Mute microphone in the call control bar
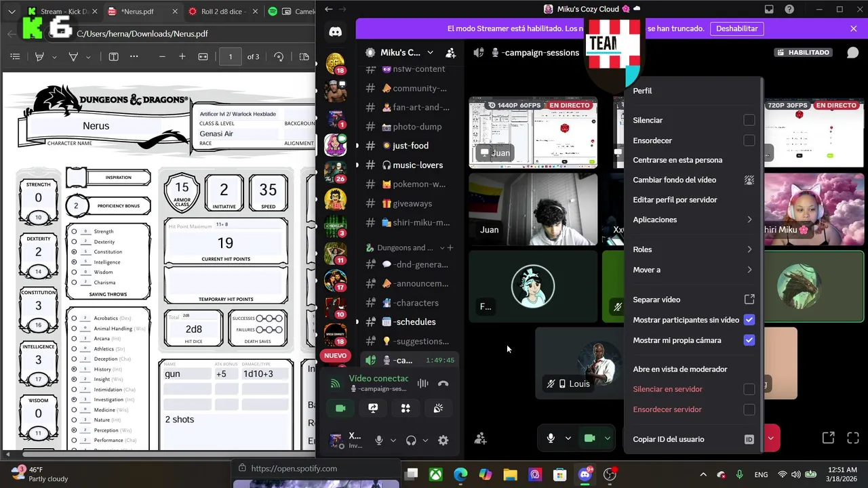 click(551, 439)
